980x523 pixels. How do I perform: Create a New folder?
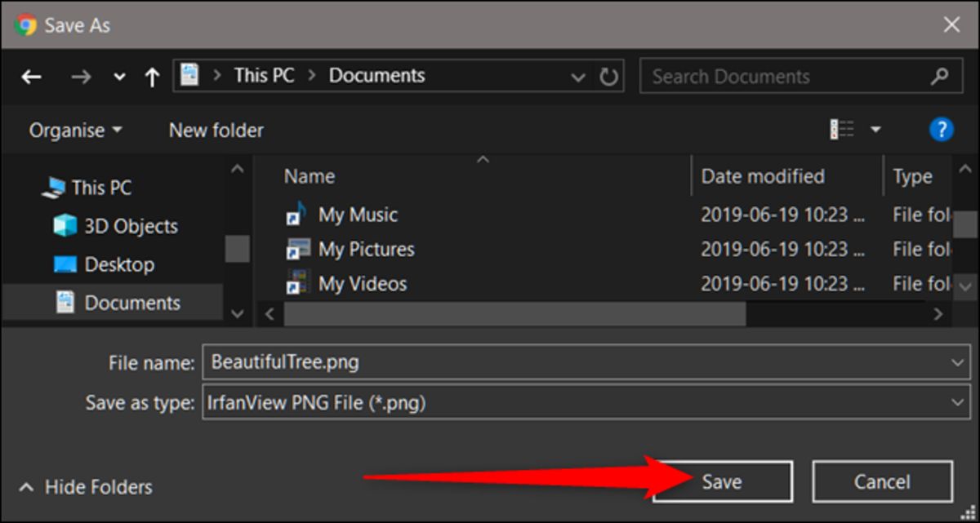point(215,129)
